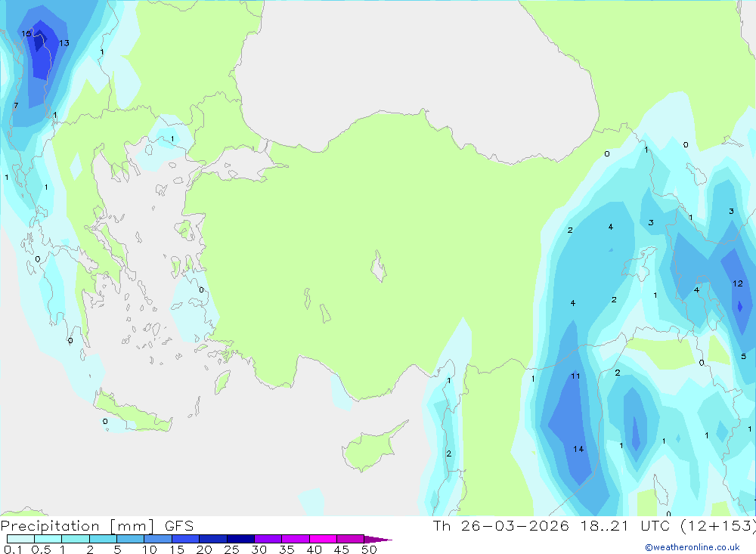Click the legend label "35"
This screenshot has height=554, width=756.
[287, 549]
